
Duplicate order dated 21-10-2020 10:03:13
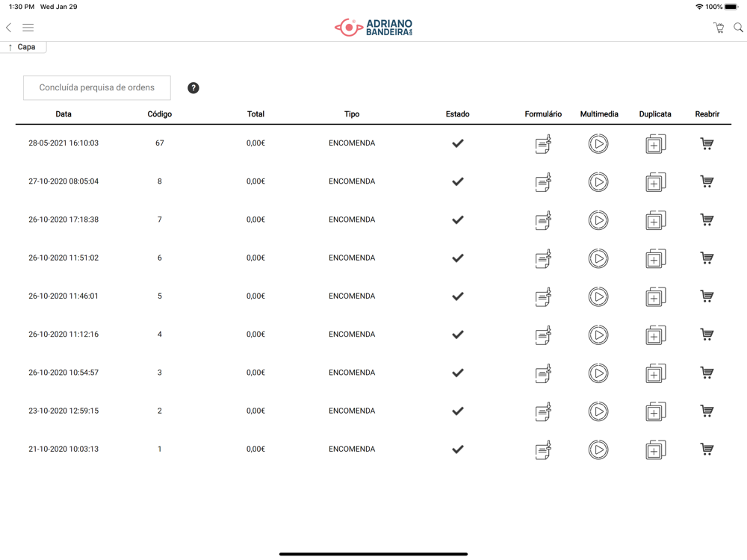(x=656, y=450)
